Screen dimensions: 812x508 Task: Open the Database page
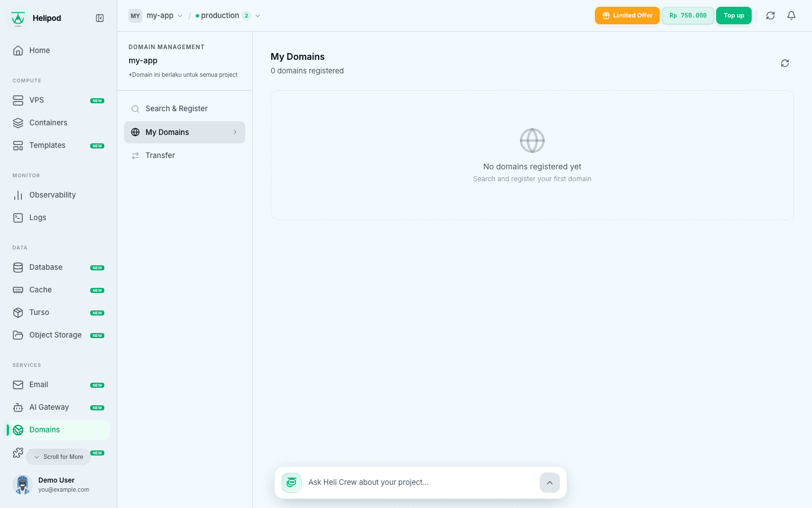click(x=59, y=268)
